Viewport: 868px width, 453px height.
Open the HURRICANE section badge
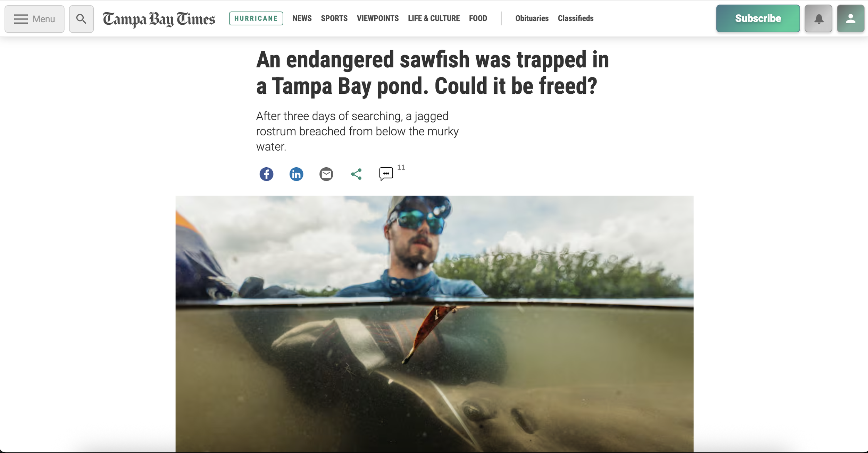(256, 18)
